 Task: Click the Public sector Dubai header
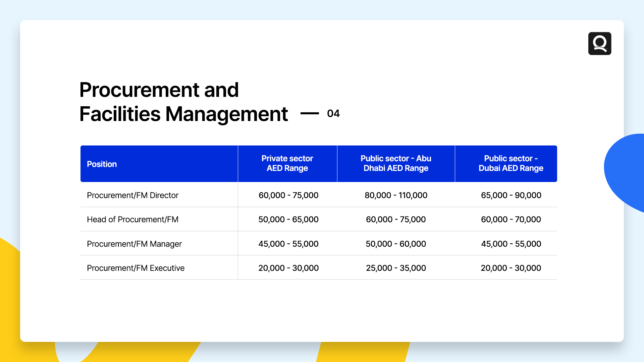pos(511,163)
